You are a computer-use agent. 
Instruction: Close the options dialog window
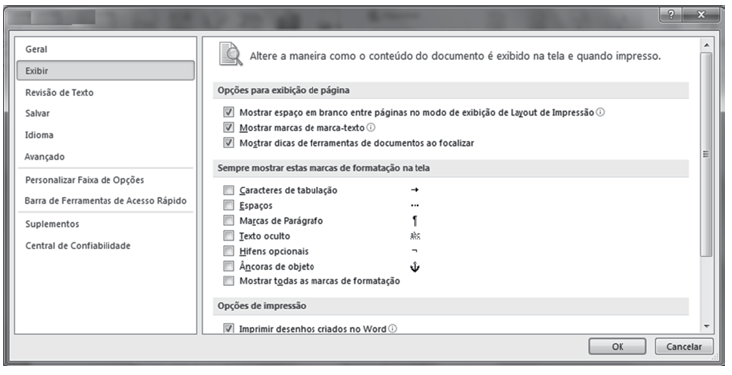point(701,15)
